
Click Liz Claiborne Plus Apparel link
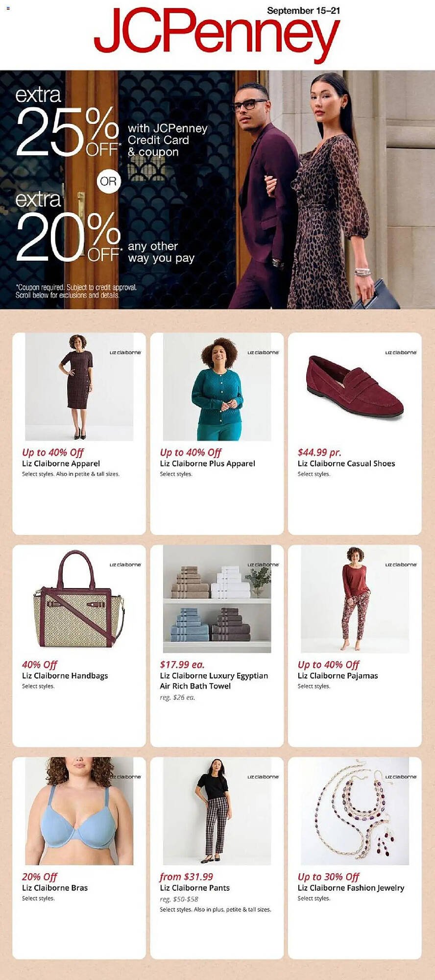(x=207, y=464)
